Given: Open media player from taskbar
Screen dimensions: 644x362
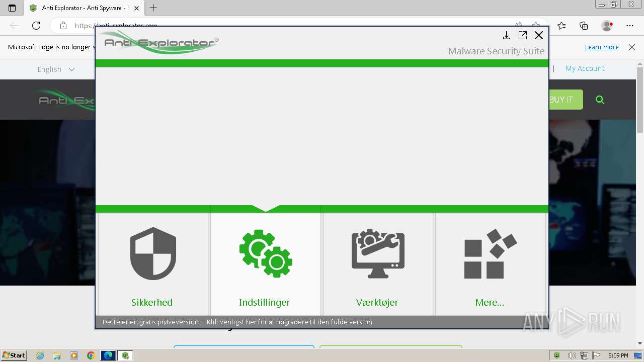Looking at the screenshot, I should click(x=74, y=355).
